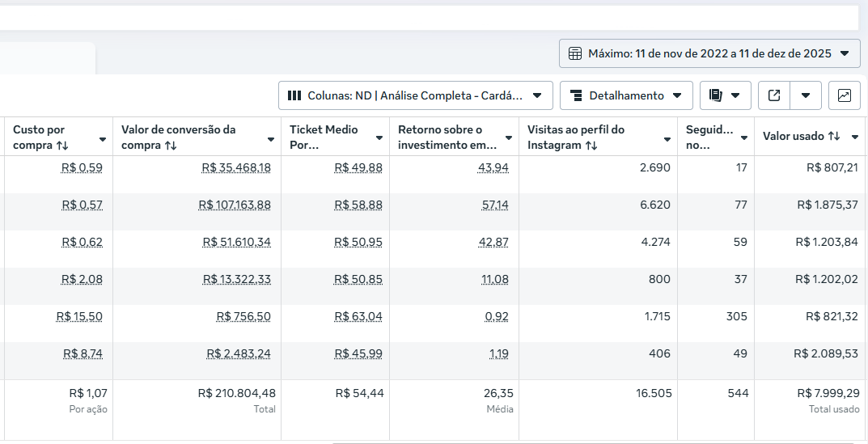Click the R$ 63,04 ticket medio value
The image size is (868, 444).
[358, 317]
